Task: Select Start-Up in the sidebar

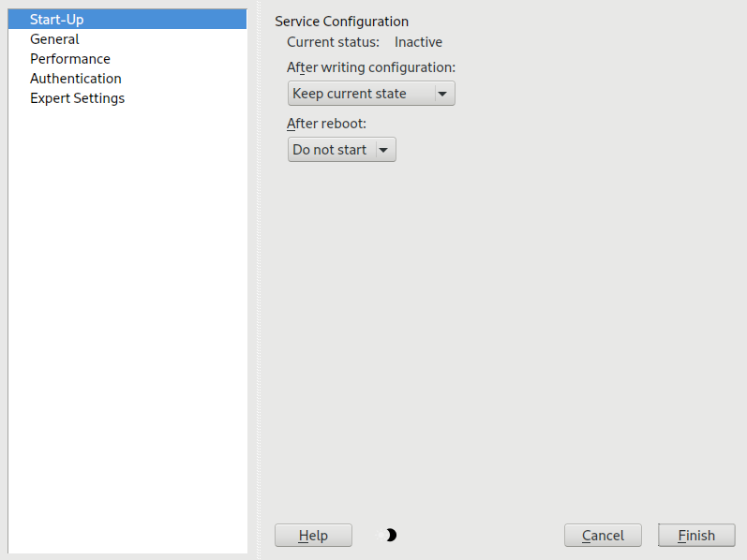Action: click(56, 20)
